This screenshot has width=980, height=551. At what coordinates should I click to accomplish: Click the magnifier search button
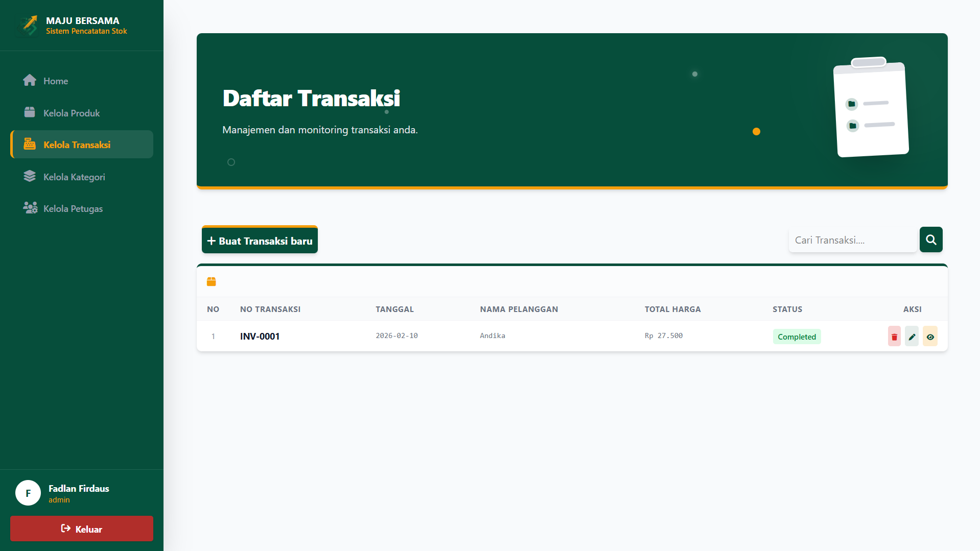click(x=931, y=239)
